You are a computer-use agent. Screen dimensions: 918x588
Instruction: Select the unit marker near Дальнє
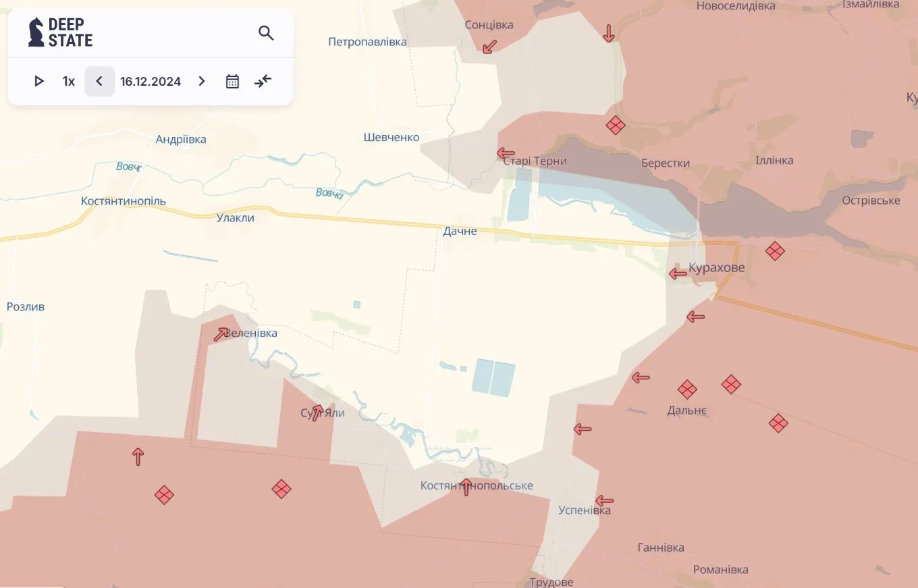point(687,390)
